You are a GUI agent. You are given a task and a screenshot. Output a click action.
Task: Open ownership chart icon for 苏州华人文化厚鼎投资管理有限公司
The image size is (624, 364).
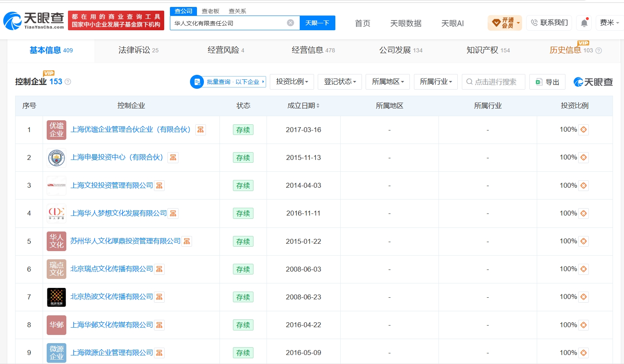pos(187,241)
